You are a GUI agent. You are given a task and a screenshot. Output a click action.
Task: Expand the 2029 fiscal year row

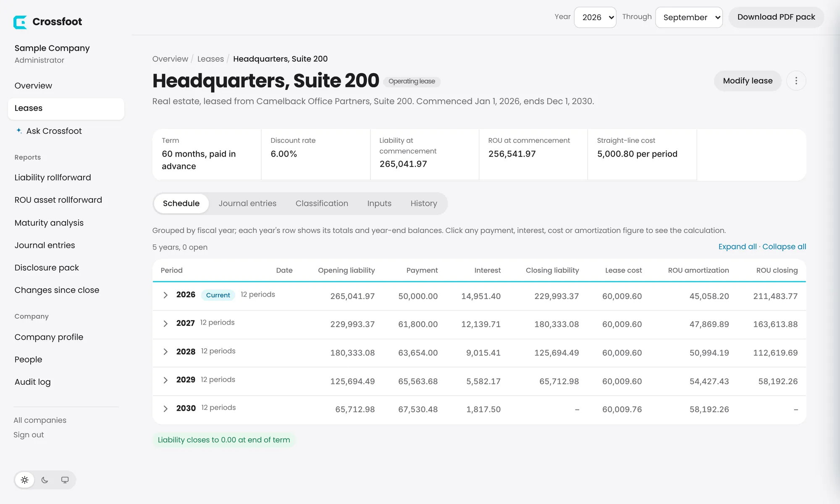[x=165, y=380]
